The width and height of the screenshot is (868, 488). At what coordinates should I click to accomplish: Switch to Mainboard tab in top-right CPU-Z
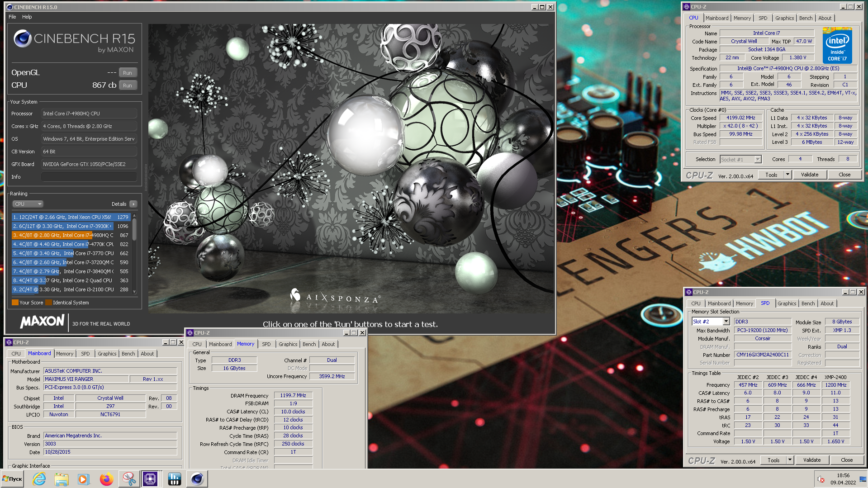pos(717,18)
